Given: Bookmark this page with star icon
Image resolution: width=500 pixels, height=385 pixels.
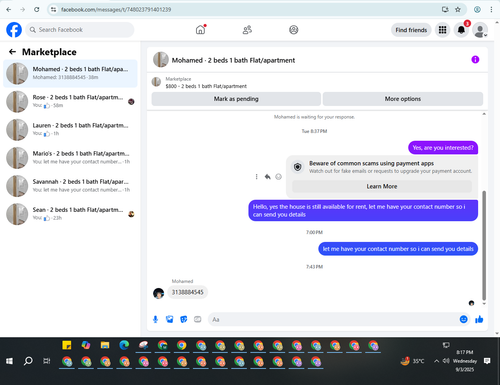Looking at the screenshot, I should (458, 10).
